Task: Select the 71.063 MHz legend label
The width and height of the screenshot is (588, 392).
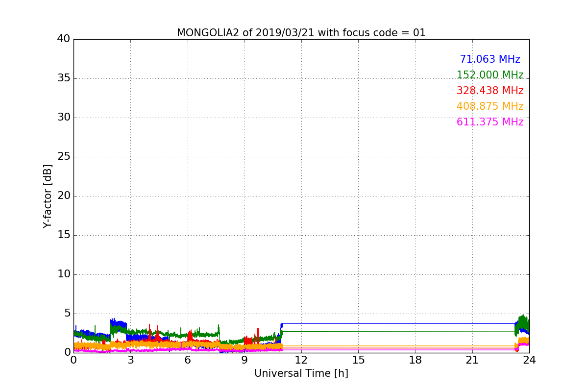Action: [x=490, y=59]
